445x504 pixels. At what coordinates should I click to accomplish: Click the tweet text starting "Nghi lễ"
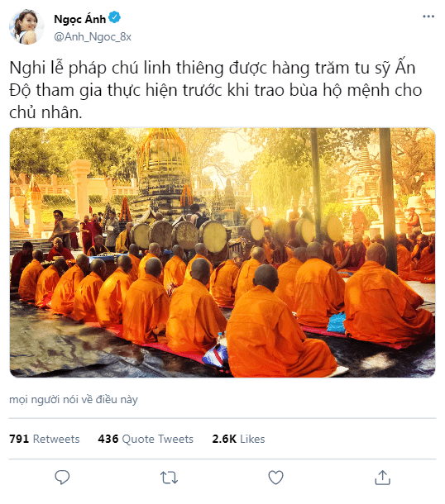pos(216,90)
